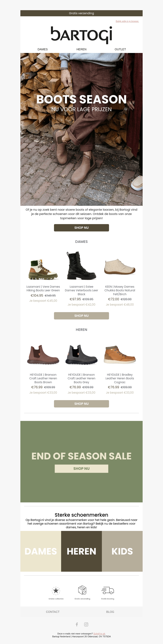
Task: Click the Snelle levering truck icon
Action: point(108,590)
